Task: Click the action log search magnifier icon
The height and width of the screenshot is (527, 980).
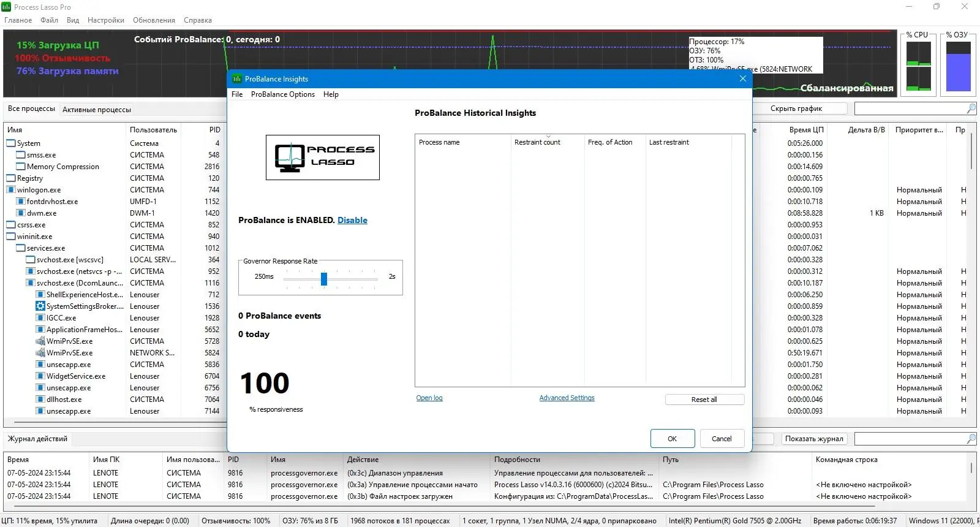Action: (971, 439)
